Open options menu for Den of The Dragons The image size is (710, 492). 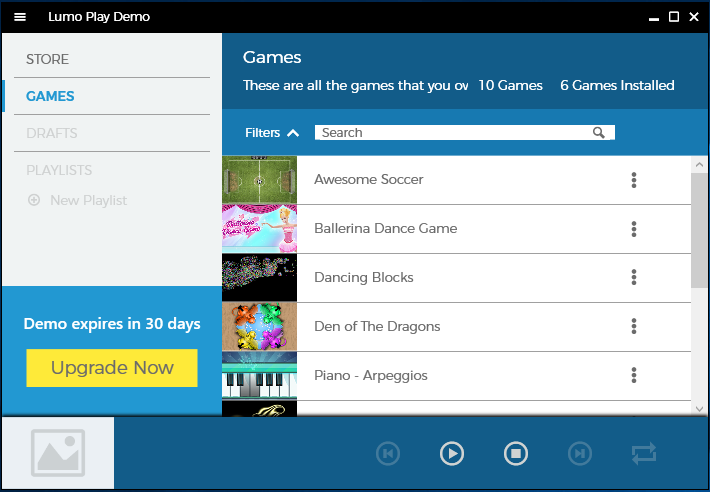(634, 326)
